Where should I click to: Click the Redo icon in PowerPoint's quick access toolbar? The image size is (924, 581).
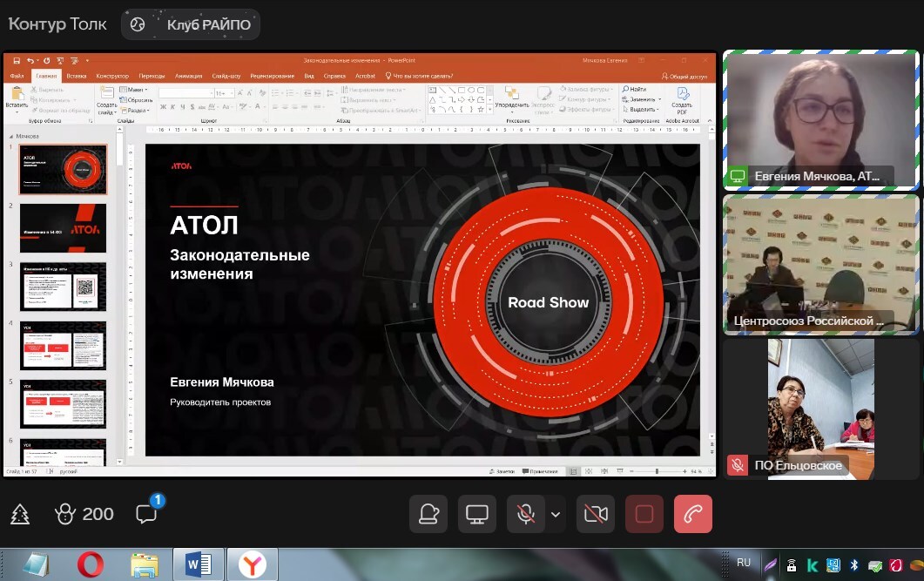click(x=46, y=61)
